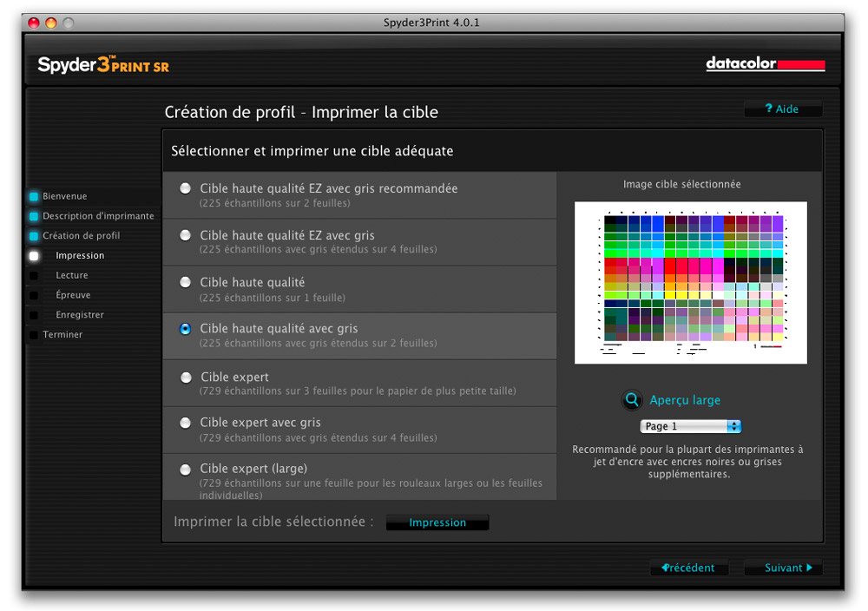The image size is (868, 611).
Task: Click the Lecture step indicator square
Action: 34,276
